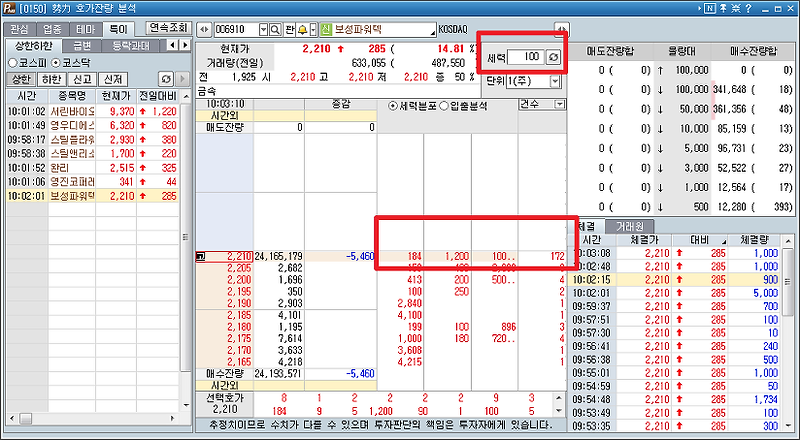Open the 건수 dropdown
This screenshot has width=800, height=440.
click(560, 104)
